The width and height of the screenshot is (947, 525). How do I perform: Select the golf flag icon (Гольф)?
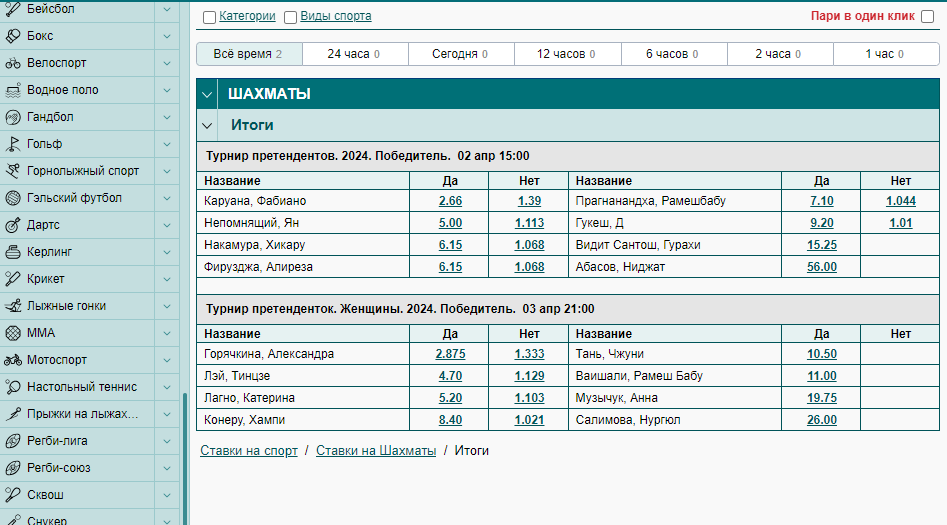click(x=13, y=144)
